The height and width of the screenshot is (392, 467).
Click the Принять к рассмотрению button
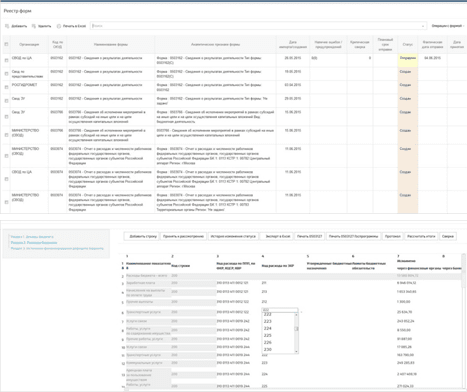[183, 236]
